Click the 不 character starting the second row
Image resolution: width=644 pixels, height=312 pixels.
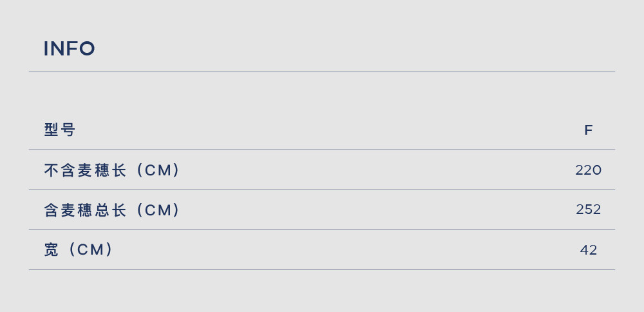(52, 170)
